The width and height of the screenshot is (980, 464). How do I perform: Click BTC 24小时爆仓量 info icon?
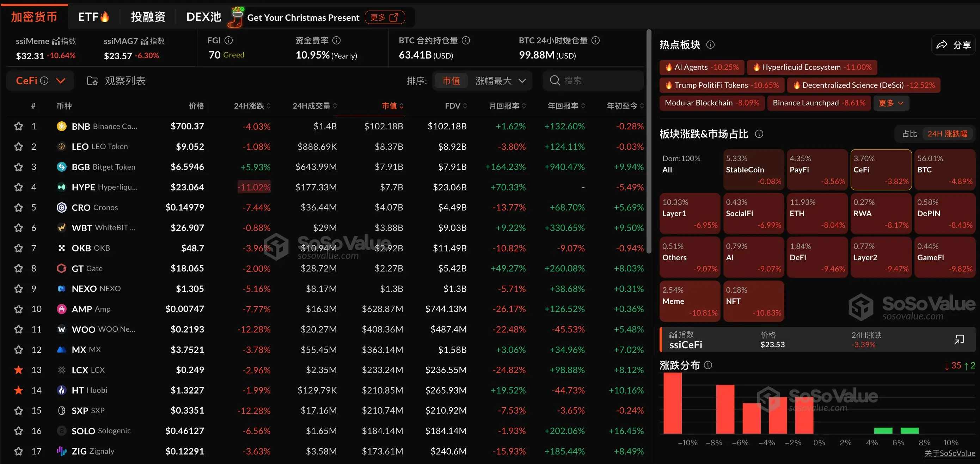[x=596, y=40]
